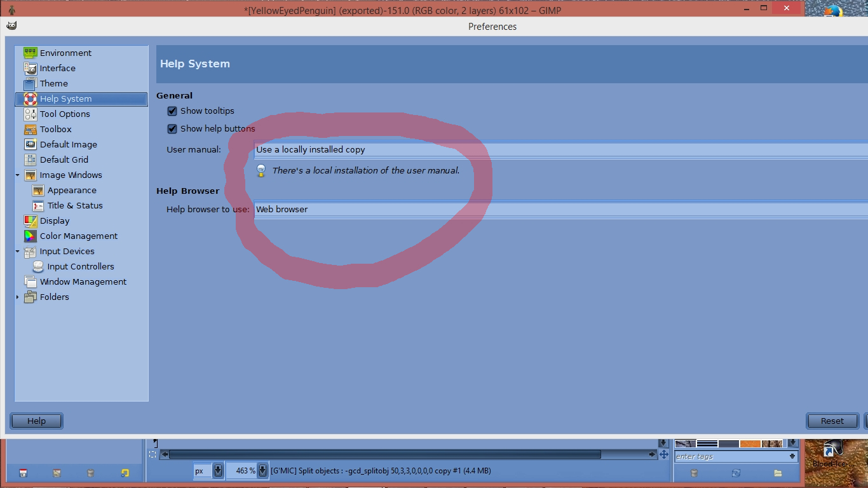The height and width of the screenshot is (488, 868).
Task: Select the first pattern thumbnail in the row
Action: 685,443
